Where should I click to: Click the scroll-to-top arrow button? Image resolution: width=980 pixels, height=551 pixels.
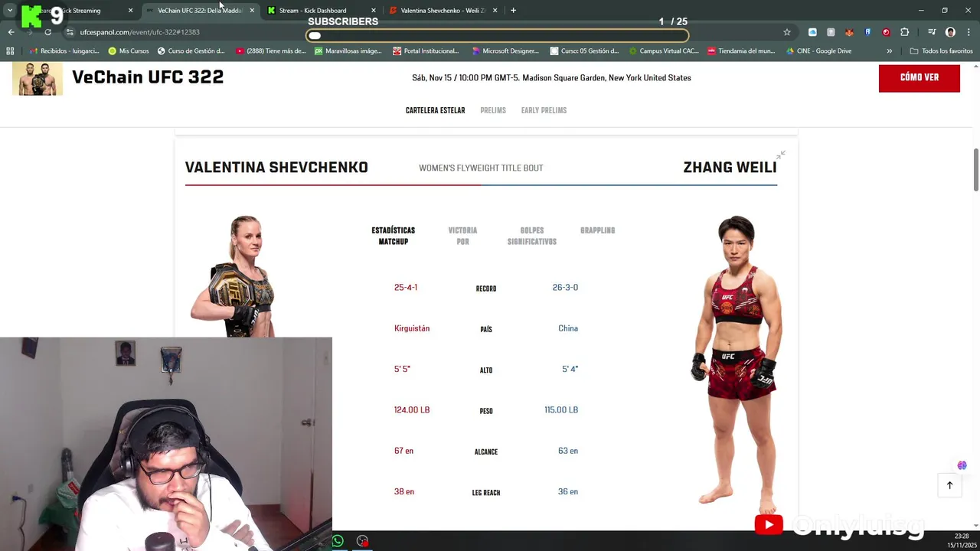tap(949, 485)
